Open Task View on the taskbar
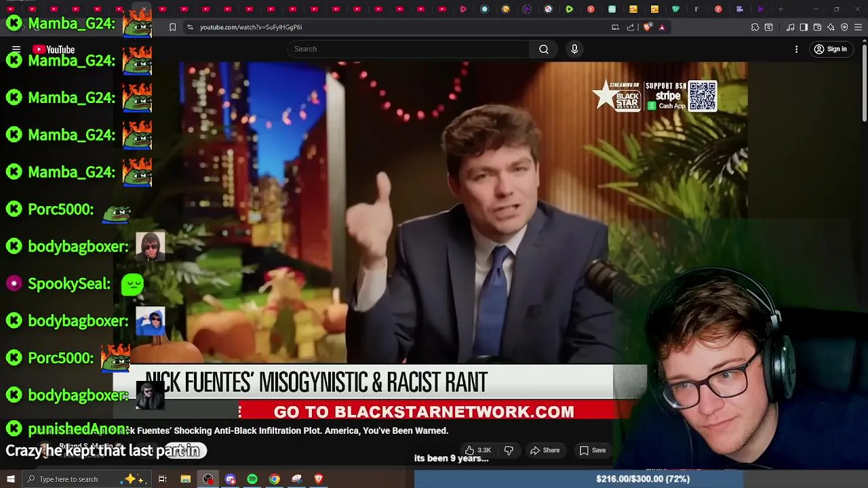This screenshot has height=488, width=868. pyautogui.click(x=163, y=479)
